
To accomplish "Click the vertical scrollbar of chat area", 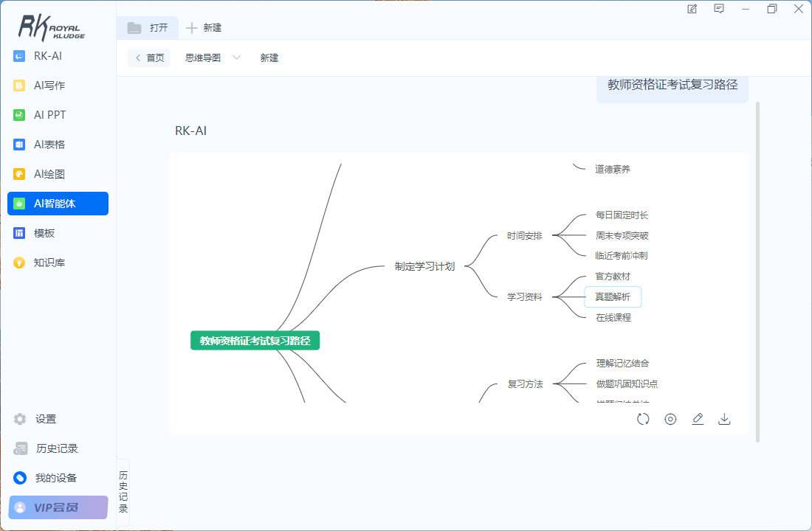I will tap(758, 271).
